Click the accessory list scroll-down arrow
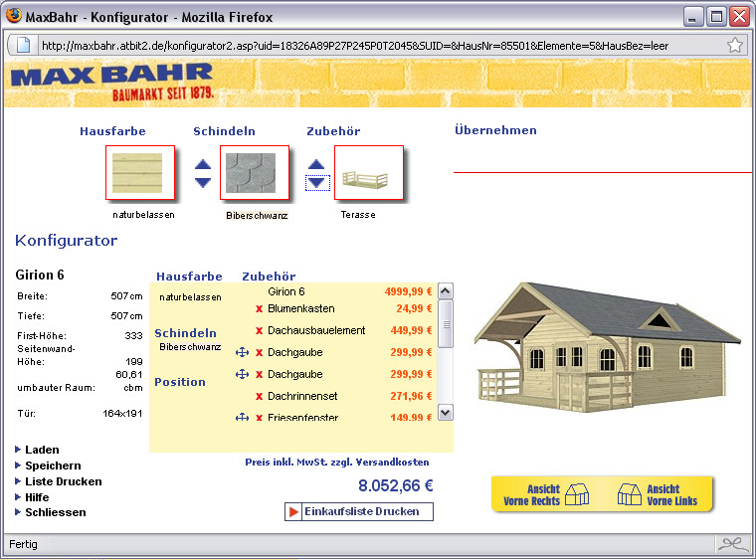 pyautogui.click(x=445, y=413)
